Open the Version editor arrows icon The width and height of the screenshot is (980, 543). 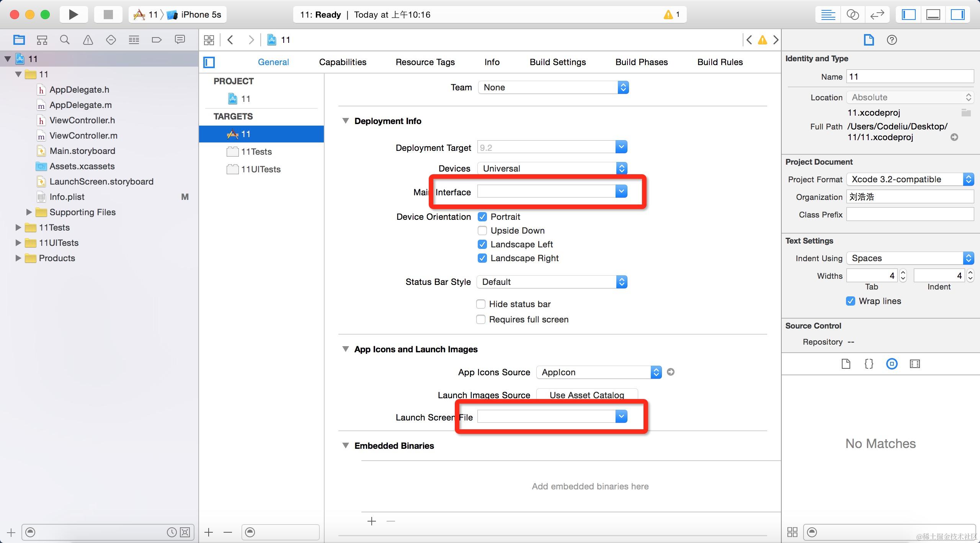[x=877, y=15]
